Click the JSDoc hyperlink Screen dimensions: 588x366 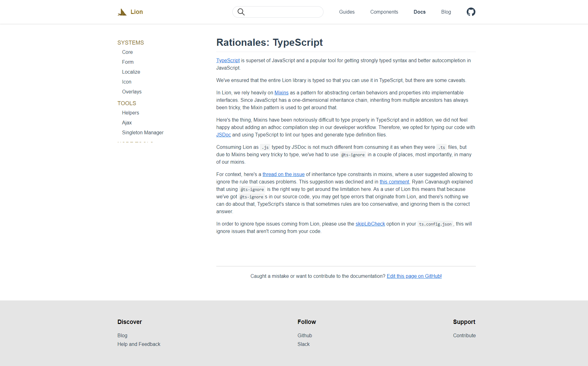coord(223,135)
